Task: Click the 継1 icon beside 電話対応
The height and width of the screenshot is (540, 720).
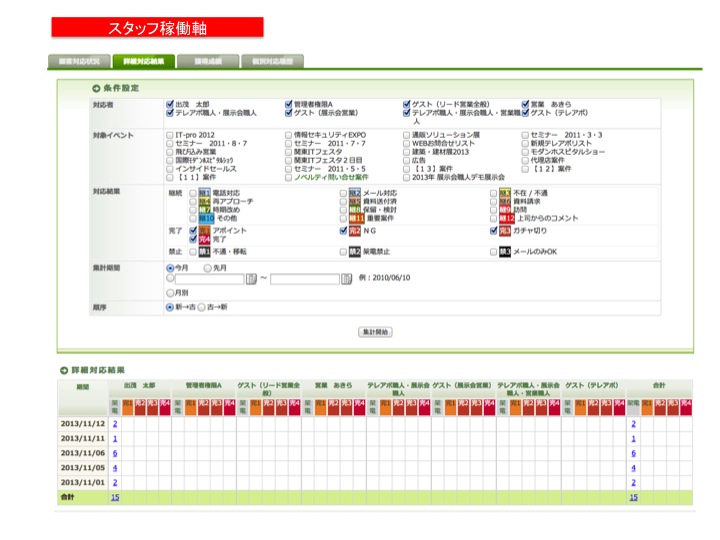Action: pos(205,192)
